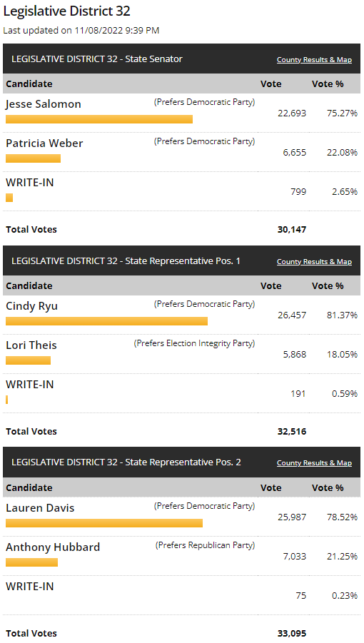Select the Jesse Salomon candidate name
The width and height of the screenshot is (364, 643).
(x=44, y=104)
